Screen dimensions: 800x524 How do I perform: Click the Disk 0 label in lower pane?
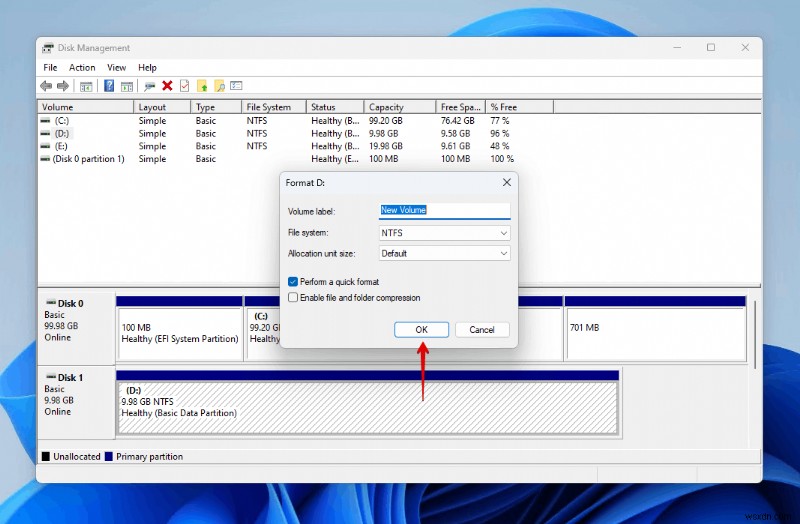point(70,304)
